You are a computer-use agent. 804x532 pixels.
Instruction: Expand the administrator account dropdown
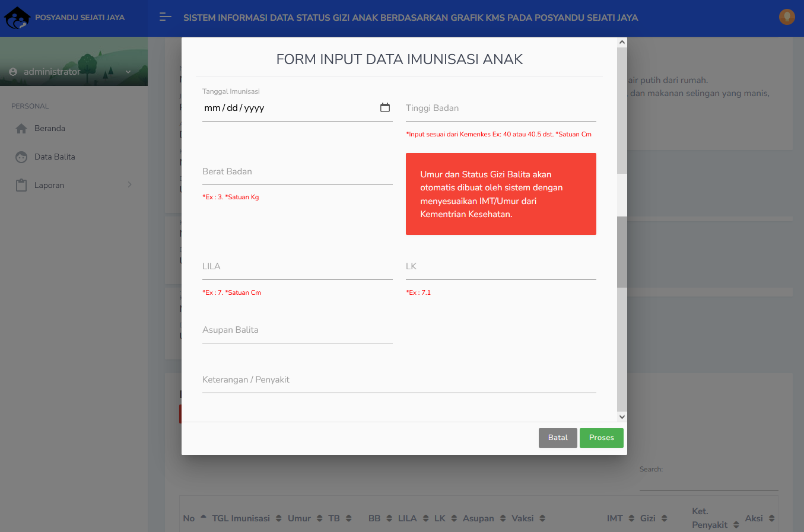128,72
